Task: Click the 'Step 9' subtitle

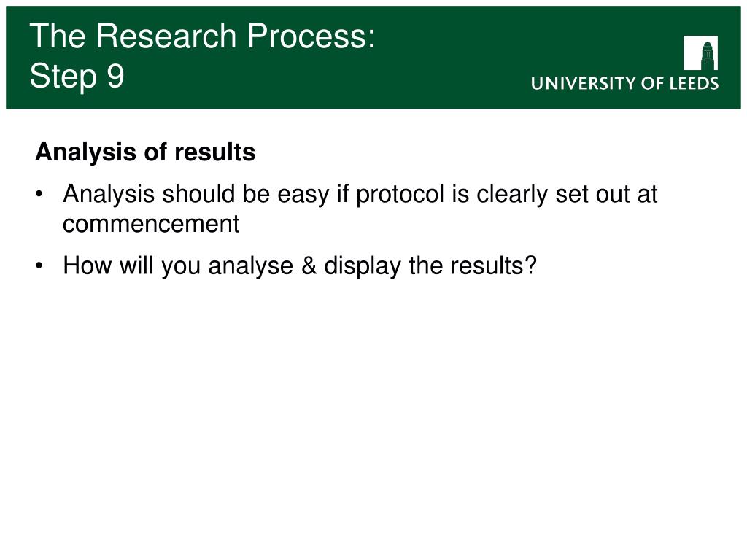Action: pos(77,76)
